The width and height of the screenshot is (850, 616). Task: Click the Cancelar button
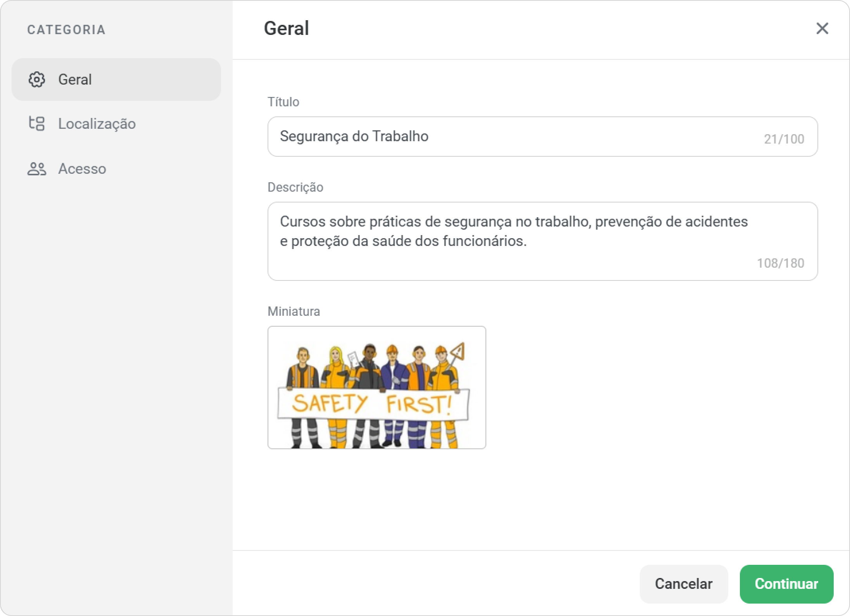point(684,584)
